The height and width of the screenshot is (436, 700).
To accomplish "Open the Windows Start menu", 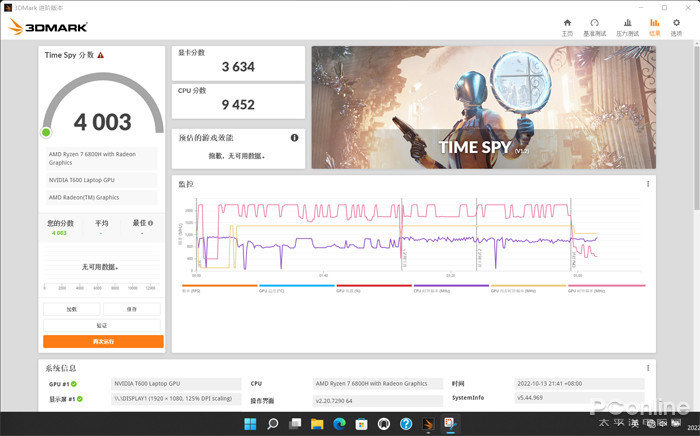I will pos(250,424).
